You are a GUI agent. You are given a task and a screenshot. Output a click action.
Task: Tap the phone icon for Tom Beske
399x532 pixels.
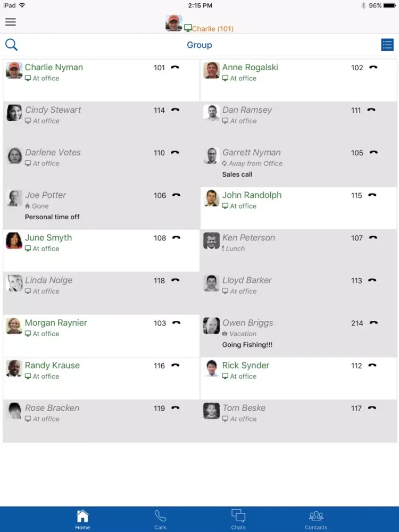click(372, 408)
